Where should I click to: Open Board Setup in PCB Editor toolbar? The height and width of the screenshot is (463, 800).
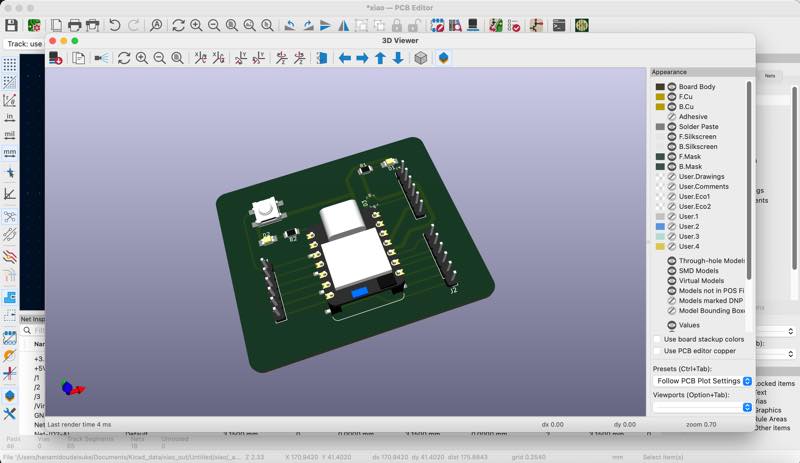[34, 25]
